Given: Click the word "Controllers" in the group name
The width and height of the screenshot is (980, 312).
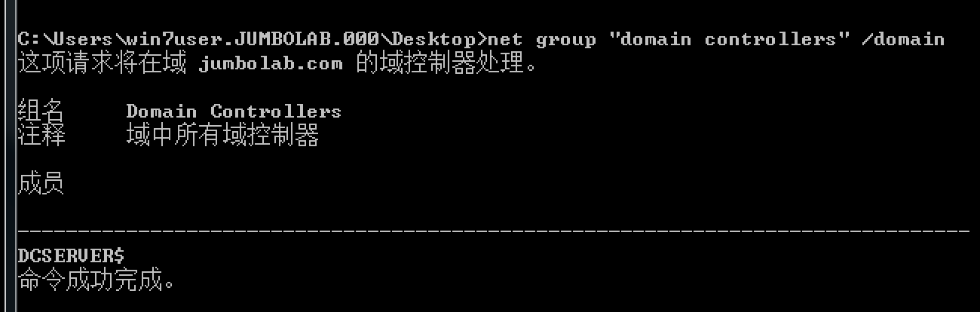Looking at the screenshot, I should click(276, 112).
